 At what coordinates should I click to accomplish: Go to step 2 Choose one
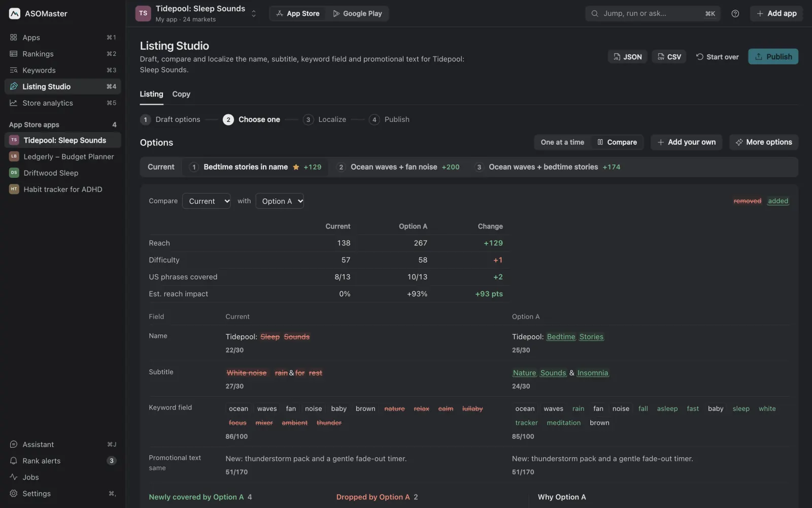click(251, 120)
